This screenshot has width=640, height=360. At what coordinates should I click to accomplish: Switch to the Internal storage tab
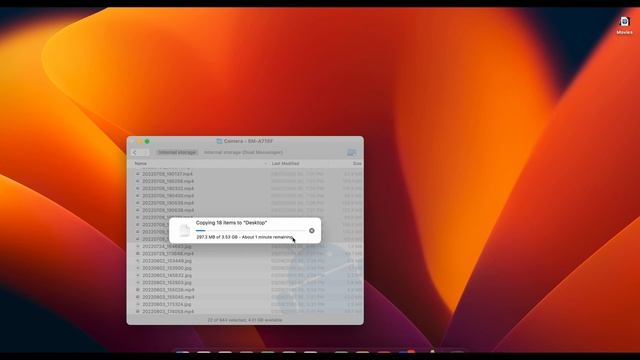[x=177, y=152]
